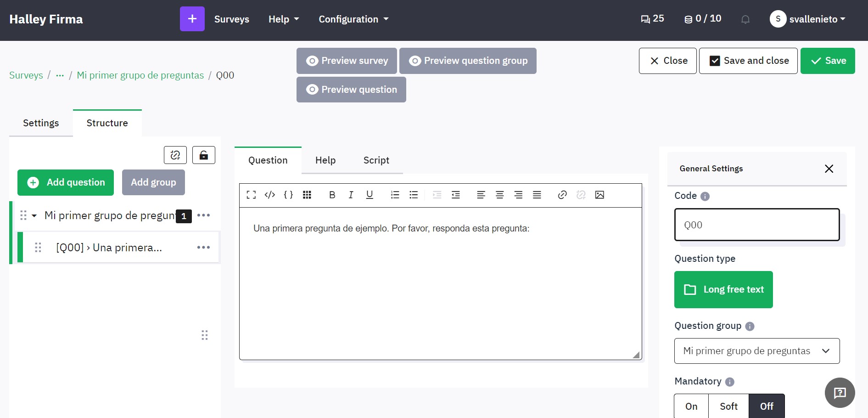Open the Question group dropdown
Screen dimensions: 868x418
click(757, 351)
